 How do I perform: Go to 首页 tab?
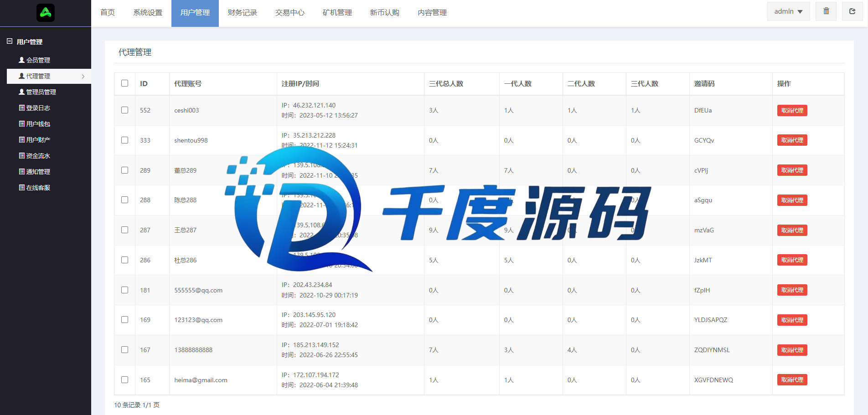click(108, 13)
